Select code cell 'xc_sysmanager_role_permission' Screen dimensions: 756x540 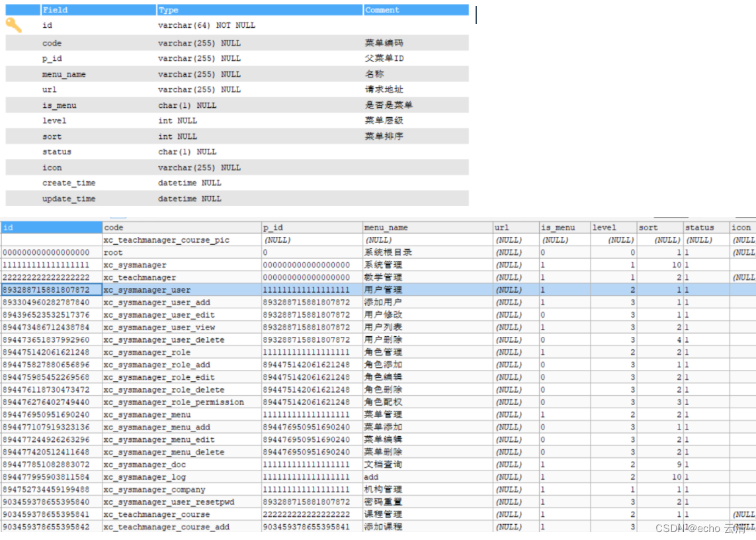182,402
